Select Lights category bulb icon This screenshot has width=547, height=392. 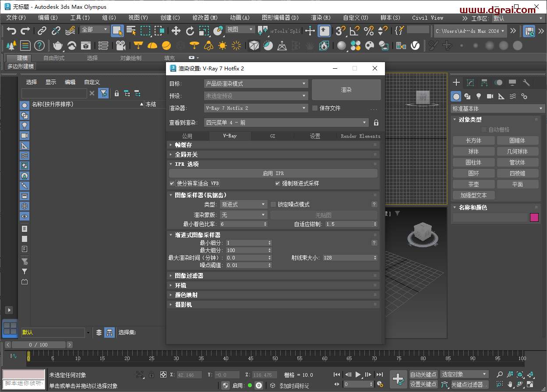tap(479, 96)
